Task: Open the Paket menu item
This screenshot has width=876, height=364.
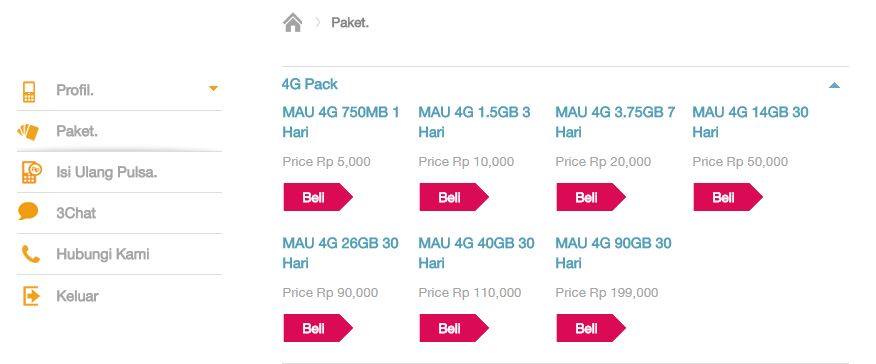Action: (x=77, y=132)
